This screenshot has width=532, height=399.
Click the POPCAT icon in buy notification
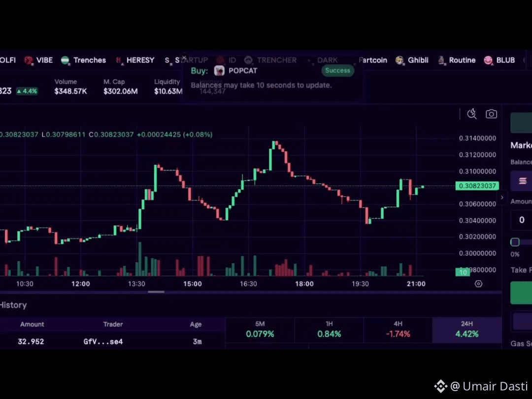219,70
